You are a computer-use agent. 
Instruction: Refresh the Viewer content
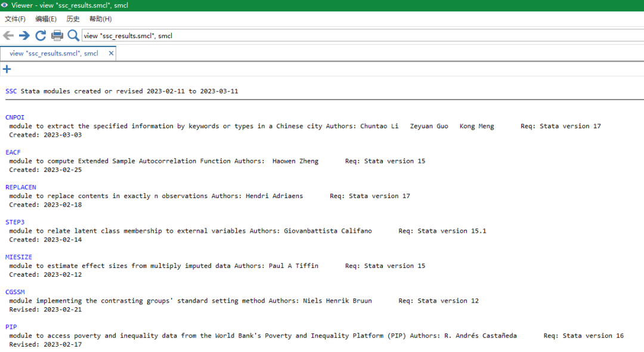41,36
